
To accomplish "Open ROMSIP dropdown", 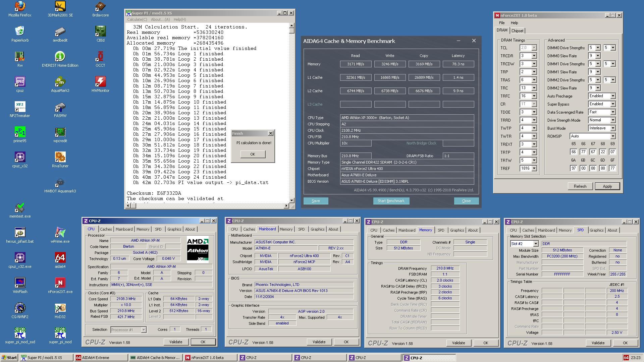I will [x=612, y=136].
